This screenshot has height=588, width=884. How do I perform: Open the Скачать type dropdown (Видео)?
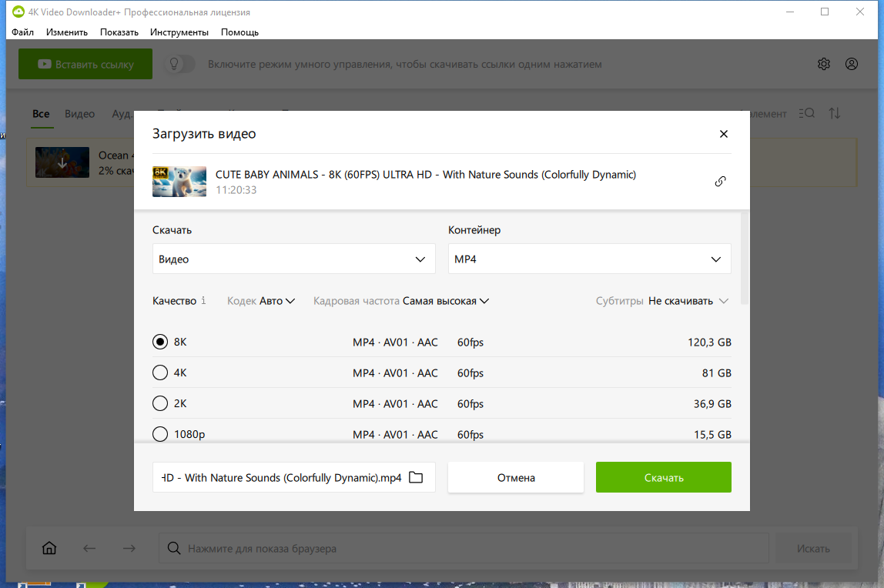tap(293, 259)
